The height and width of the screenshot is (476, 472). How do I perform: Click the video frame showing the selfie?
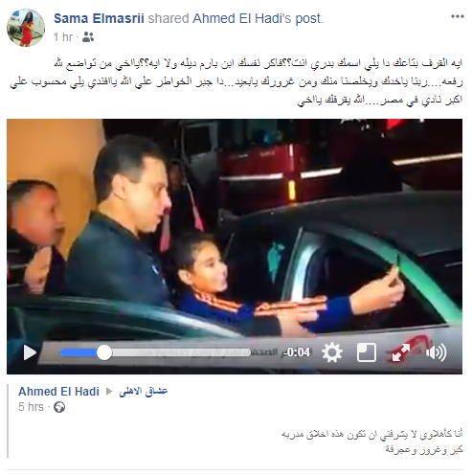235,230
